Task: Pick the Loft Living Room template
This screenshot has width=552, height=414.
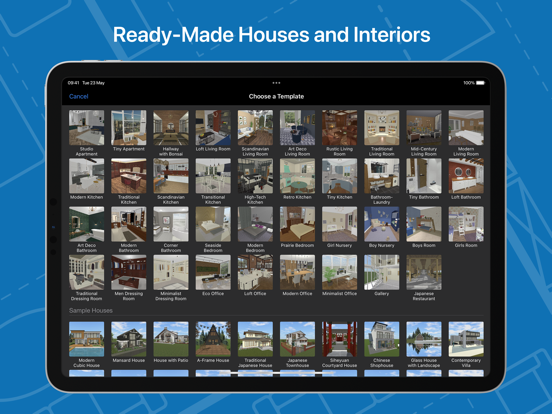Action: tap(213, 127)
